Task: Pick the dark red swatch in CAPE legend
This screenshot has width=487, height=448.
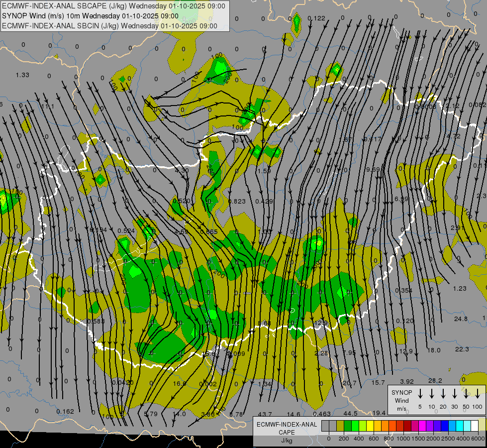Action: 407,426
